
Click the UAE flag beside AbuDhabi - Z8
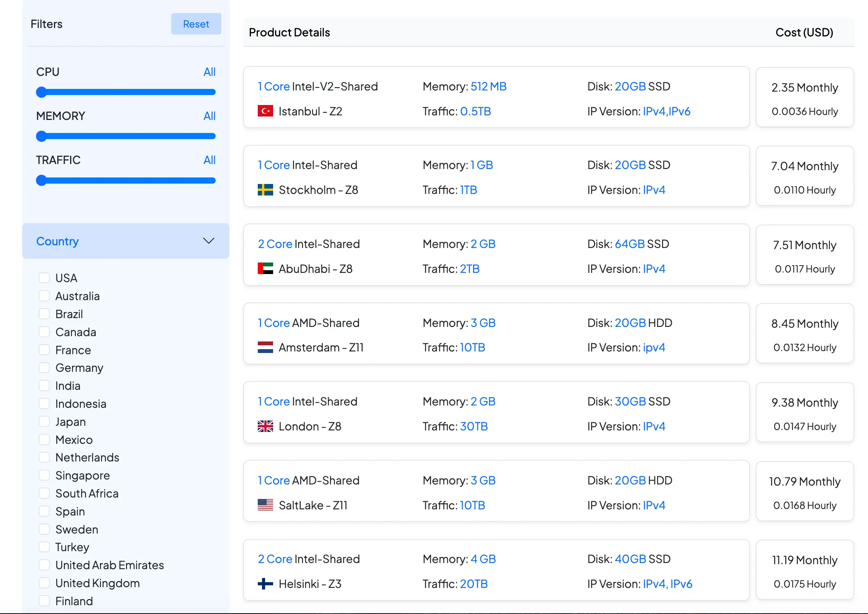[x=265, y=269]
